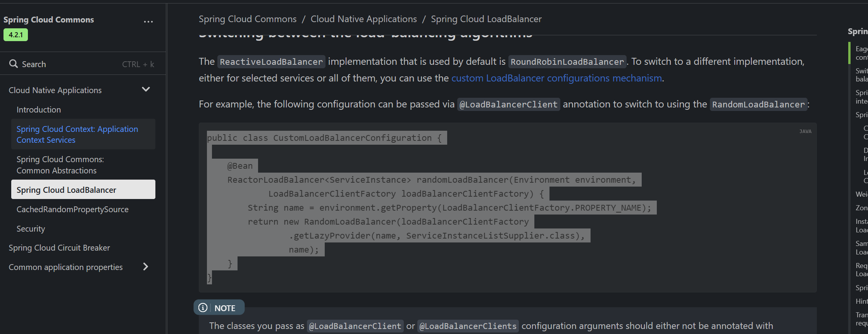Viewport: 868px width, 334px height.
Task: Expand Common application properties chevron
Action: click(x=146, y=267)
